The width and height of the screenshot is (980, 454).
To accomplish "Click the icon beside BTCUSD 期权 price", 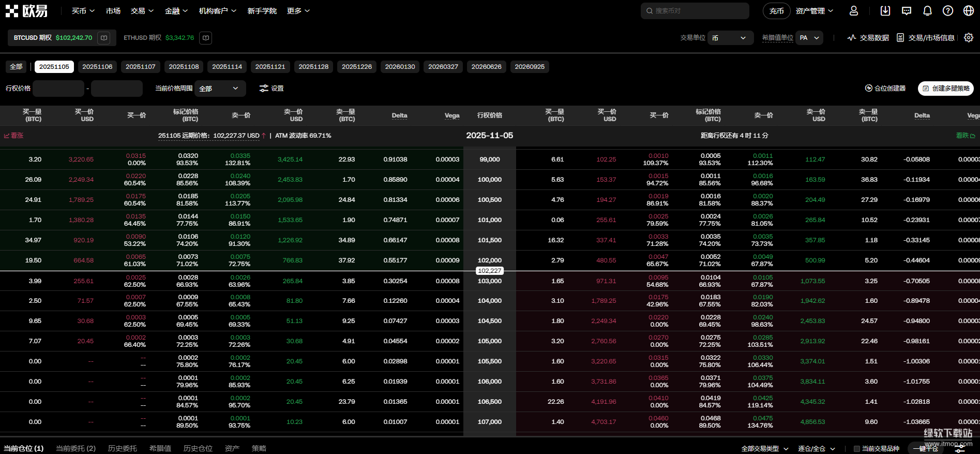I will [104, 38].
